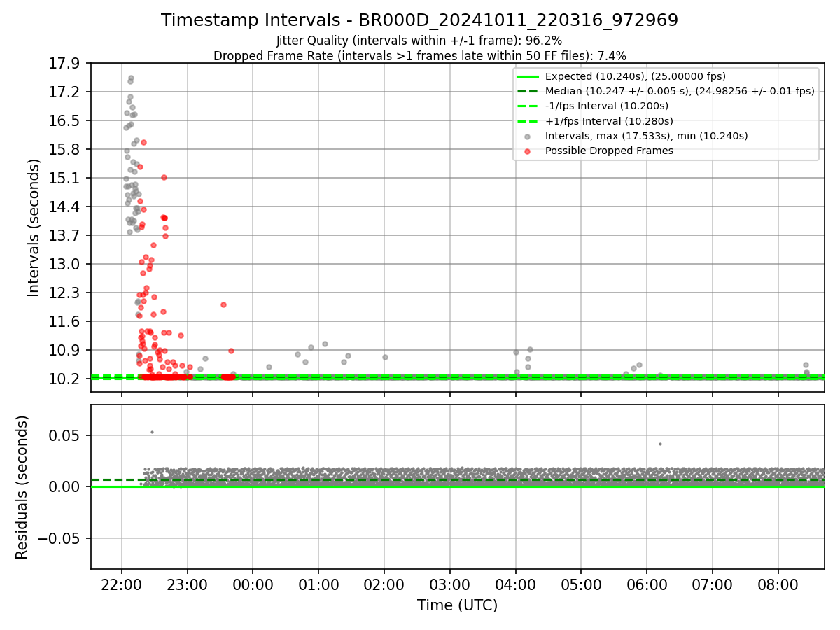Screen dimensions: 840x630
Task: Click the 'Residuals (seconds)' y-axis label
Action: pos(22,487)
